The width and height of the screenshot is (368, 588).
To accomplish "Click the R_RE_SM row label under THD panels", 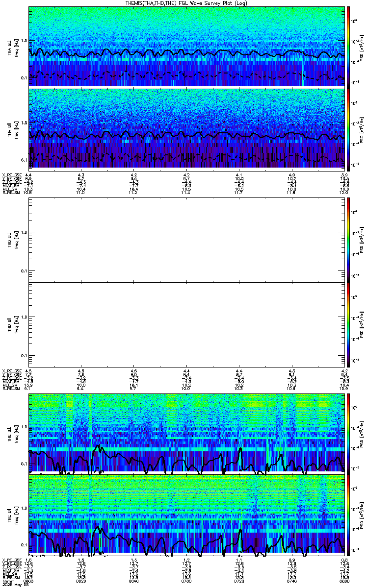I will 10,388.
